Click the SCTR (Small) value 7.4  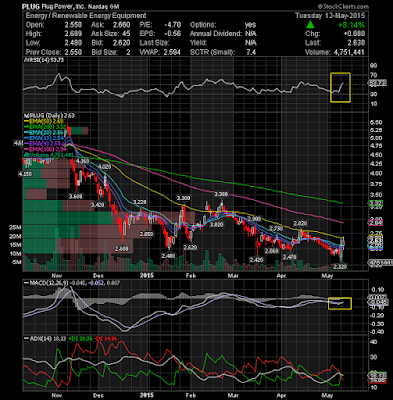(x=251, y=52)
